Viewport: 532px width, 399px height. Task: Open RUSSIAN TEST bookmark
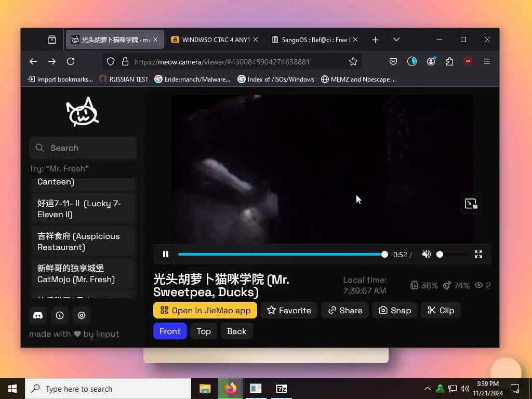click(124, 79)
